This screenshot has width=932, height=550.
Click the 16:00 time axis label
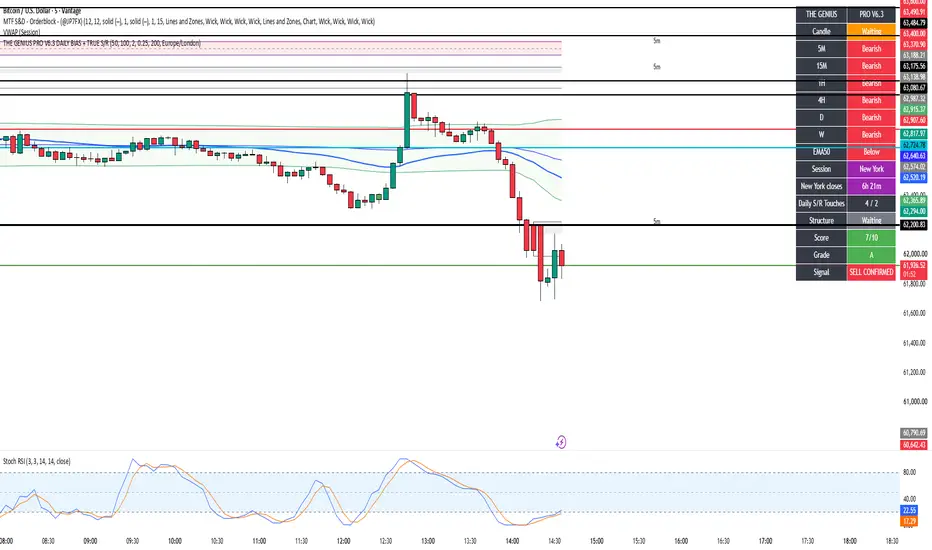click(x=681, y=541)
